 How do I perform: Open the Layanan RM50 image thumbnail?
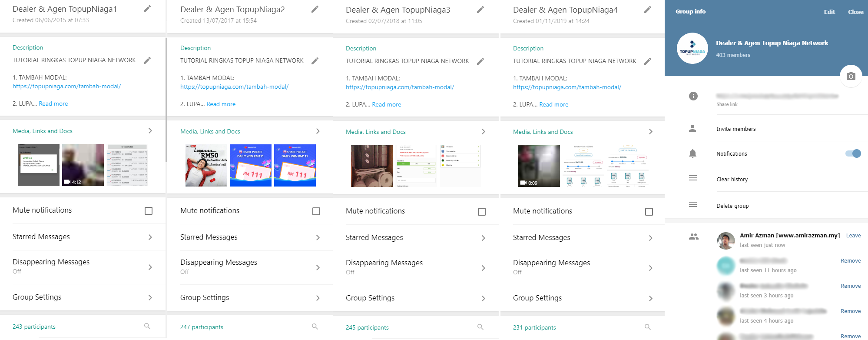click(x=206, y=165)
